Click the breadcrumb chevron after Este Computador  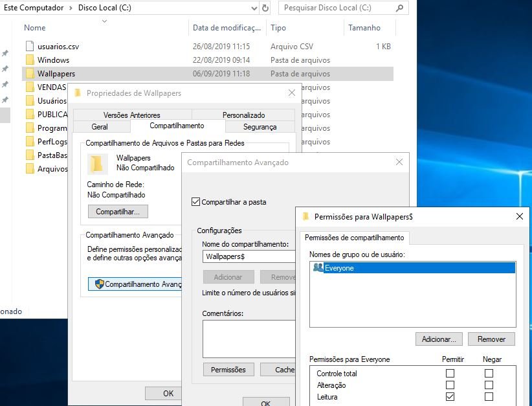[x=71, y=8]
